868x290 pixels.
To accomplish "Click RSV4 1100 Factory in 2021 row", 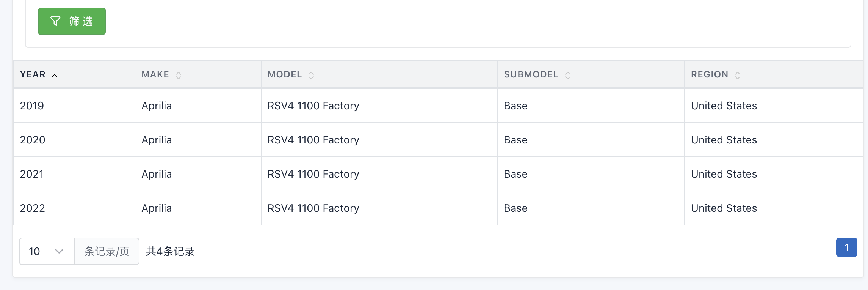I will [313, 174].
